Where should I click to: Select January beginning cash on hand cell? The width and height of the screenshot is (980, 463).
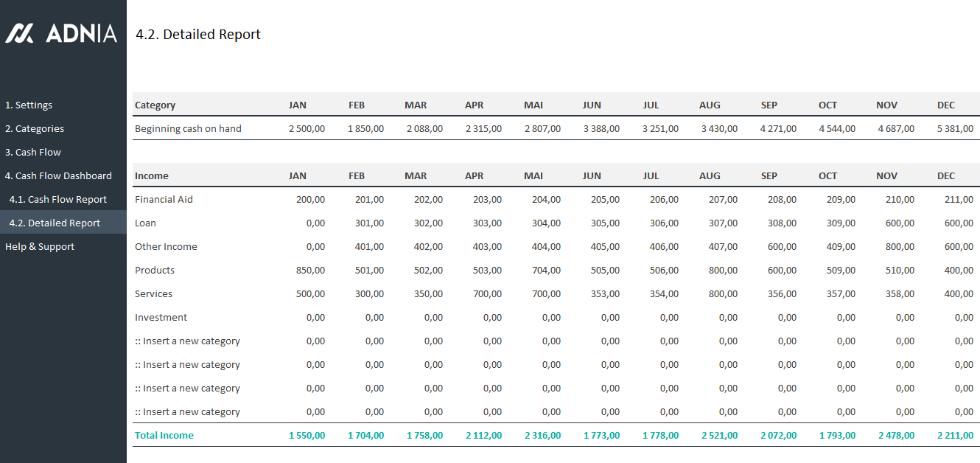tap(307, 128)
